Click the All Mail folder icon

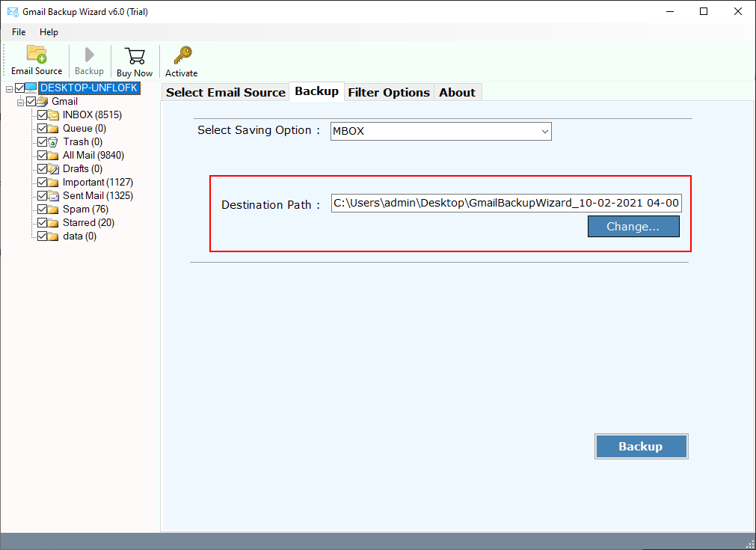(x=54, y=156)
